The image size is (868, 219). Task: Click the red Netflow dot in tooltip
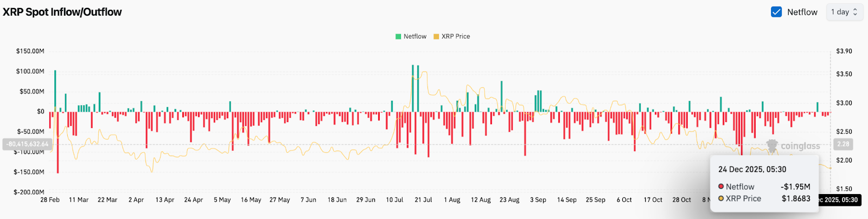click(721, 186)
